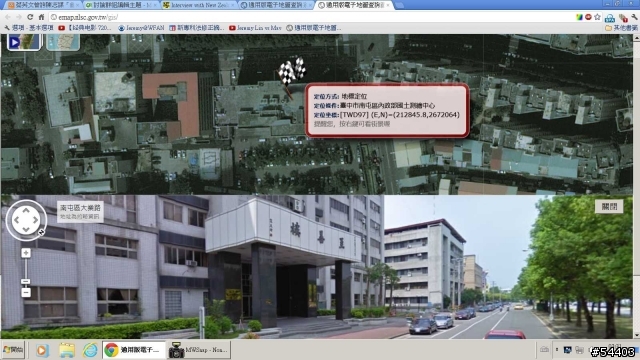Switch to the MWSnap taskbar window
This screenshot has height=360, width=640.
point(199,350)
